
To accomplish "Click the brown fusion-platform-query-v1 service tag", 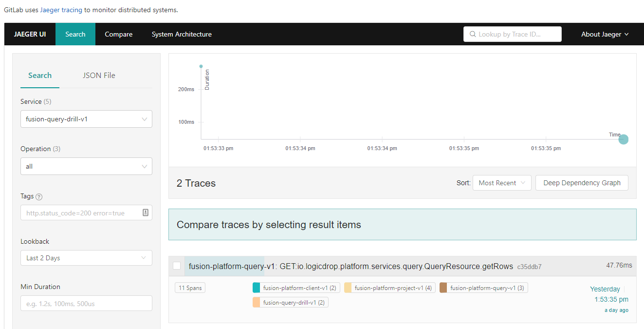I will pyautogui.click(x=483, y=288).
